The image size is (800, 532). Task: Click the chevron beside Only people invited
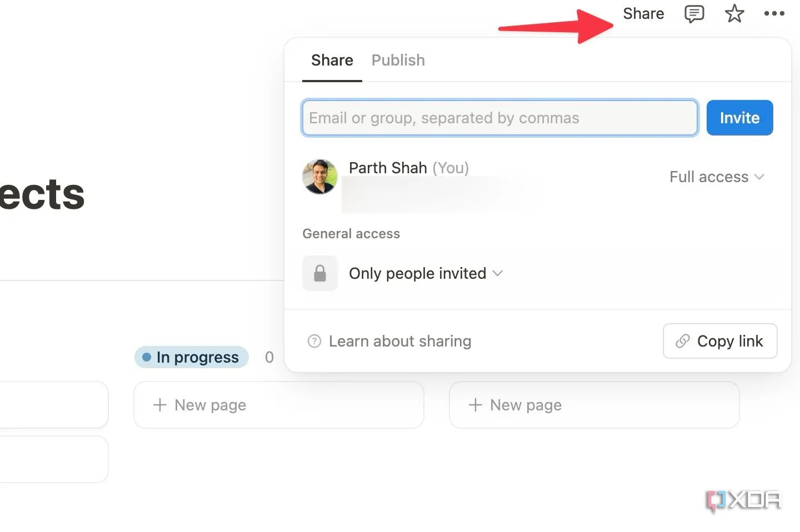498,273
